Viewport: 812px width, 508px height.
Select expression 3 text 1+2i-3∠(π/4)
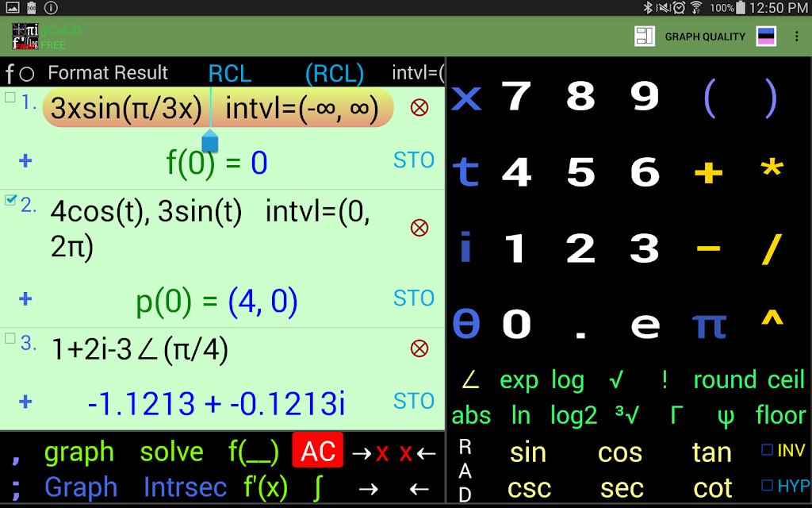[140, 350]
